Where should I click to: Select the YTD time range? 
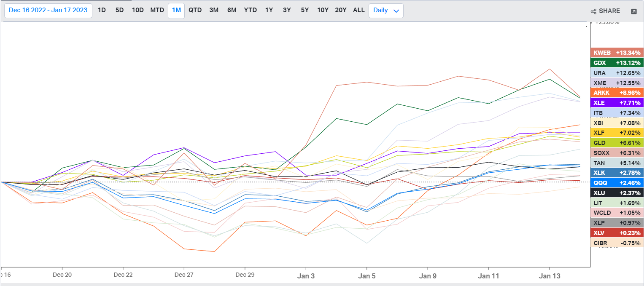click(x=250, y=11)
